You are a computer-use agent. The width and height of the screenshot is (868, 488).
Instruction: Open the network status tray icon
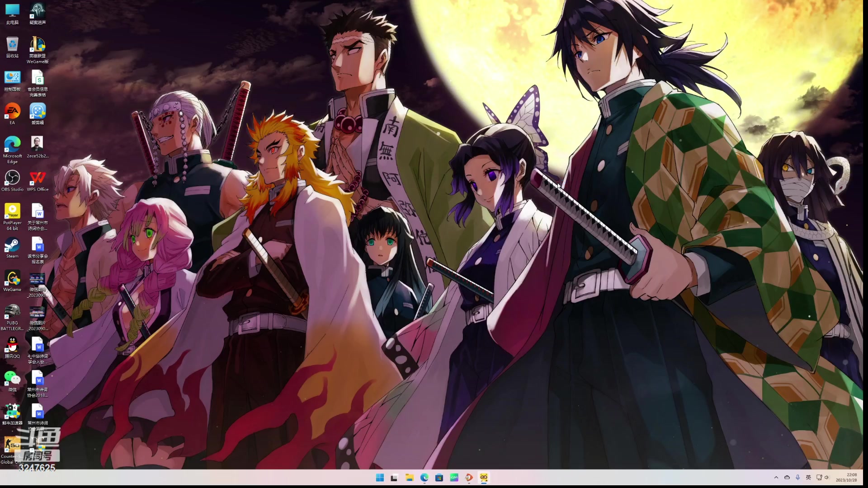click(819, 478)
